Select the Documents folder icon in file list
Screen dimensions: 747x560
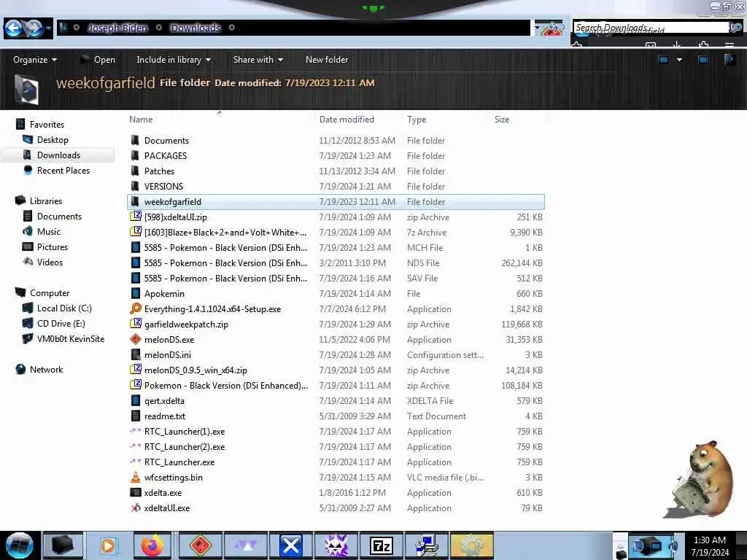pyautogui.click(x=135, y=140)
